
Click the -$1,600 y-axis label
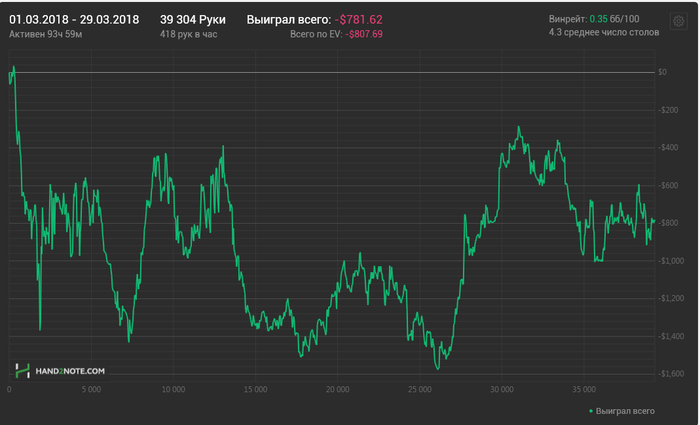pos(671,374)
